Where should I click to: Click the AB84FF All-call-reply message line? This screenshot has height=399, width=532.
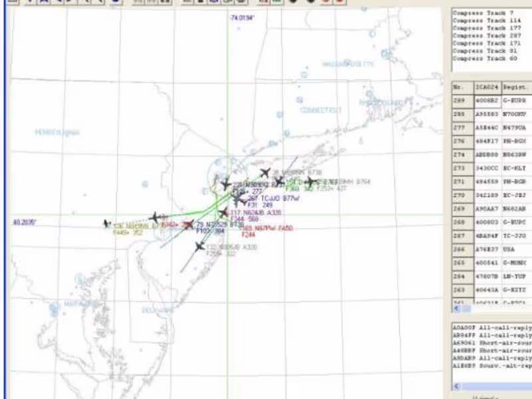(492, 336)
